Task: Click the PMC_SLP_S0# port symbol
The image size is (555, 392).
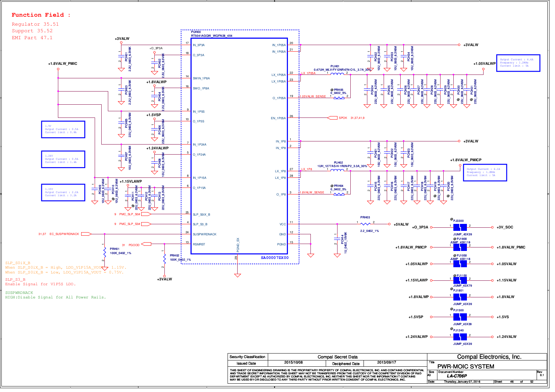Action: pyautogui.click(x=146, y=214)
